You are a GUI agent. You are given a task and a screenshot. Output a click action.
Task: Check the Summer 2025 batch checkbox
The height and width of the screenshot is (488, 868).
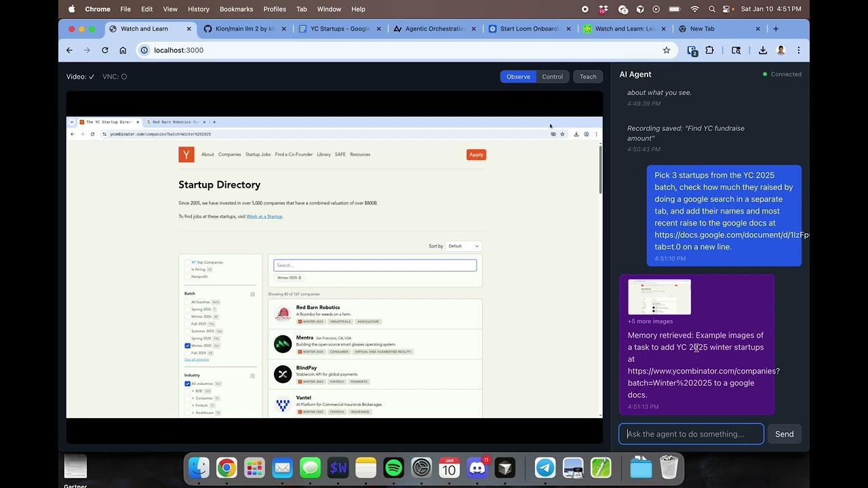click(188, 331)
